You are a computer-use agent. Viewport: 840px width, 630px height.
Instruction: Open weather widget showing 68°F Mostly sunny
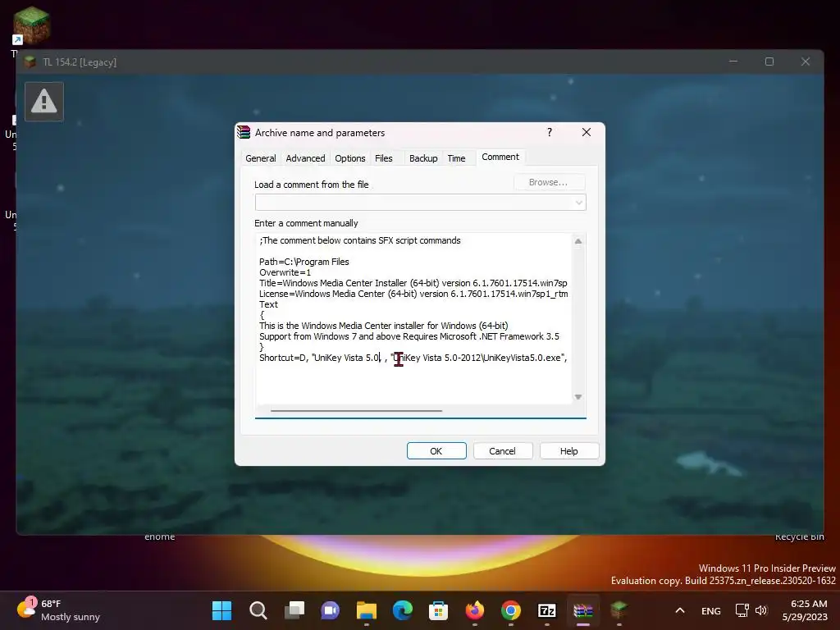tap(59, 610)
